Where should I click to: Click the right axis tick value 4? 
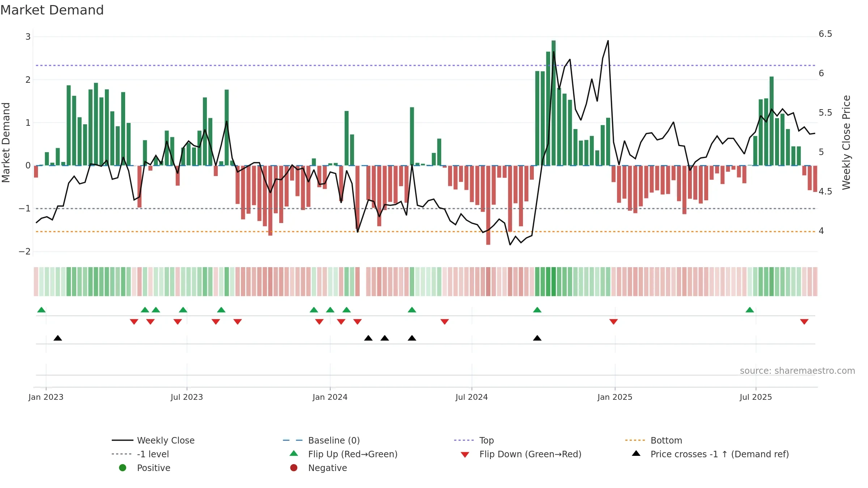821,231
